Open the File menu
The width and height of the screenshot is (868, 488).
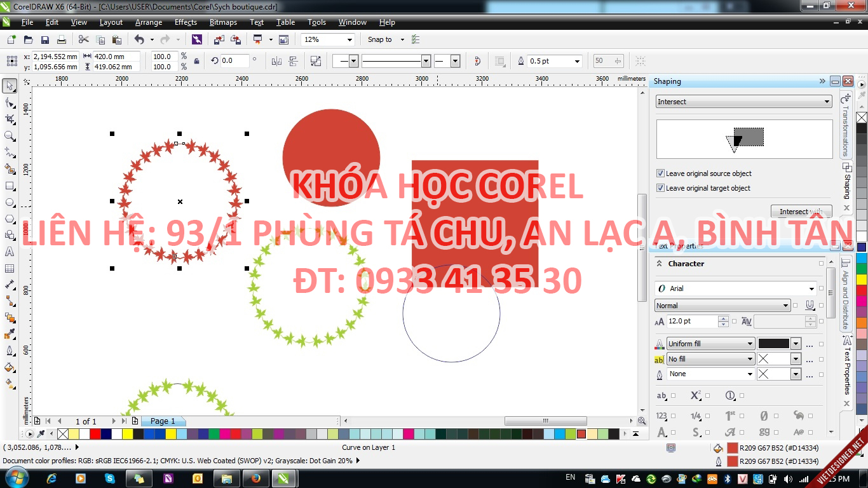point(27,22)
